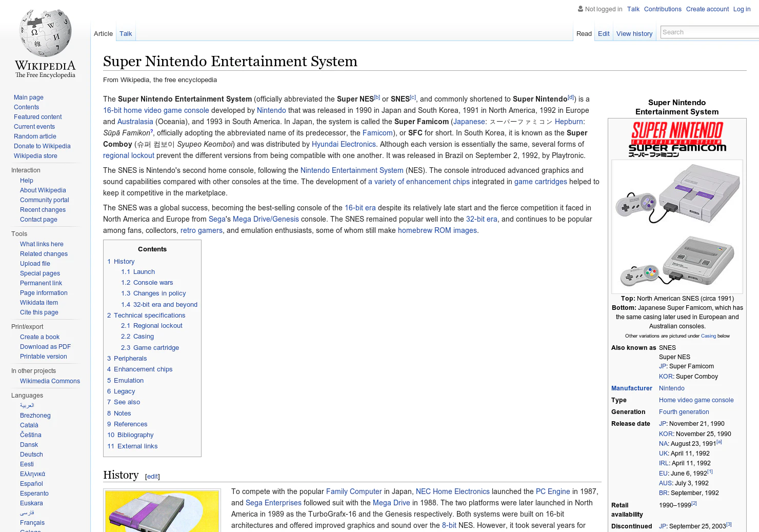Open the regional lockout link in intro
This screenshot has height=532, width=759.
129,155
